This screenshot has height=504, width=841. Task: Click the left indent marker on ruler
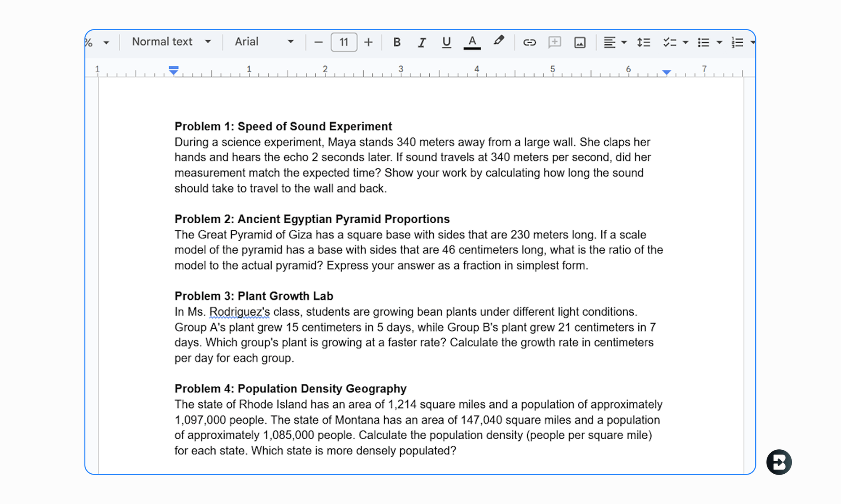[x=173, y=71]
